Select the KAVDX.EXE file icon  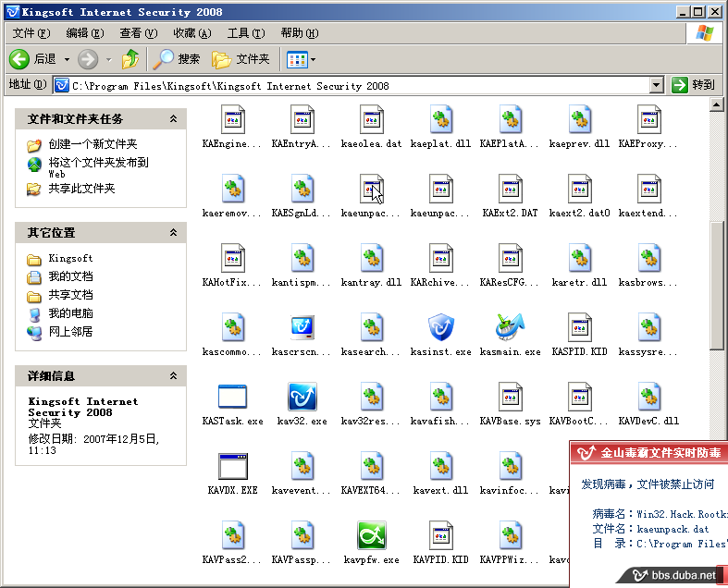232,466
